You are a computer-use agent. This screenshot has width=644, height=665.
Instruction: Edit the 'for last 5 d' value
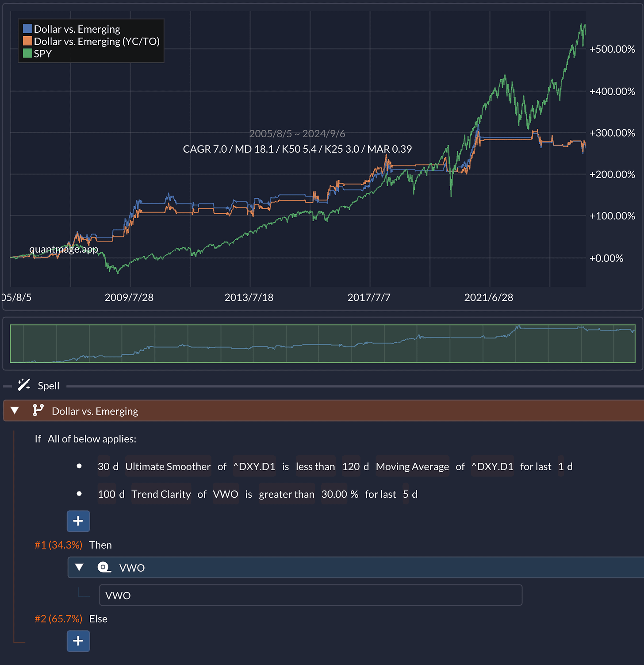pos(406,494)
